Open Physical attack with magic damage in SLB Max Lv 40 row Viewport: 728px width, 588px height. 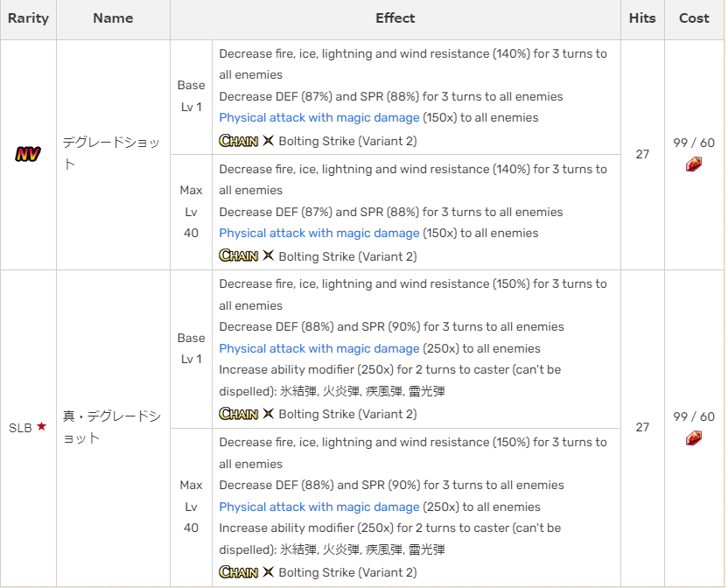click(x=318, y=507)
